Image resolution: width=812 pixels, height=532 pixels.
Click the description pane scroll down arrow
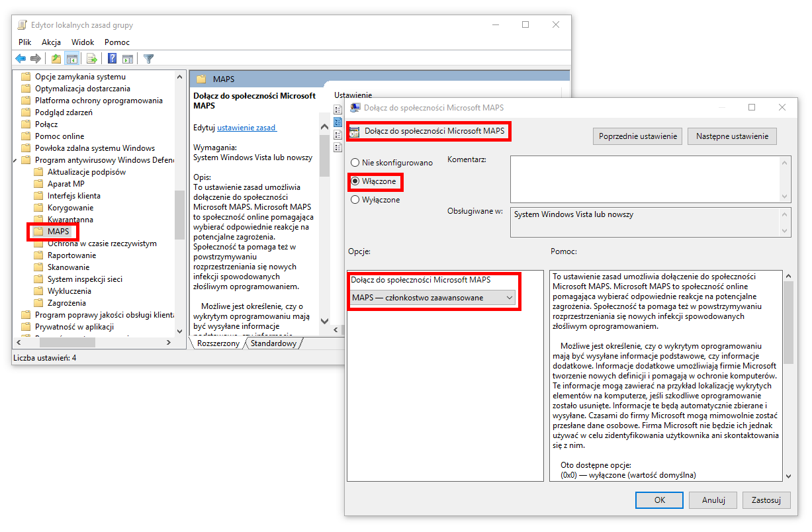(x=324, y=322)
